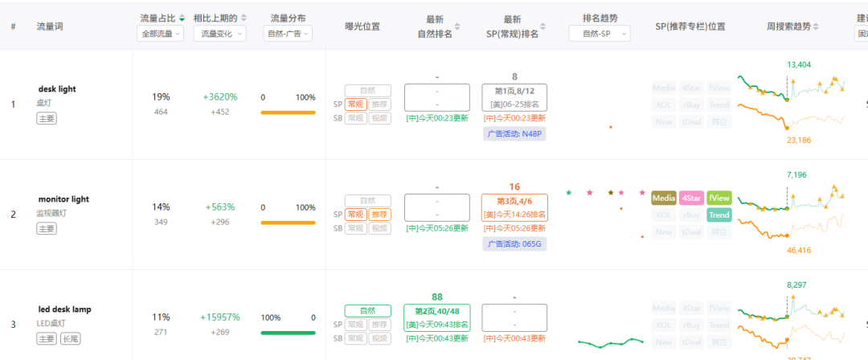Click the 46,416 search volume label
The height and width of the screenshot is (360, 868).
pyautogui.click(x=799, y=251)
